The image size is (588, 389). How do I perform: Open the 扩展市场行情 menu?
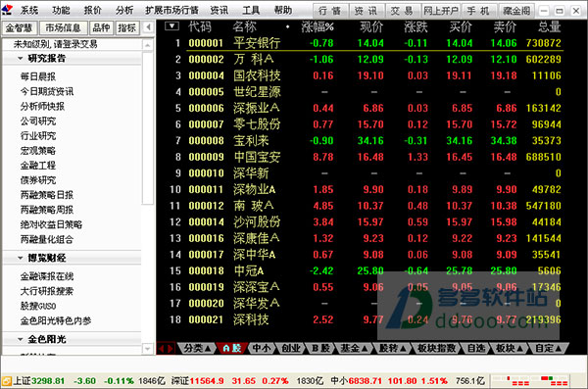coord(171,10)
